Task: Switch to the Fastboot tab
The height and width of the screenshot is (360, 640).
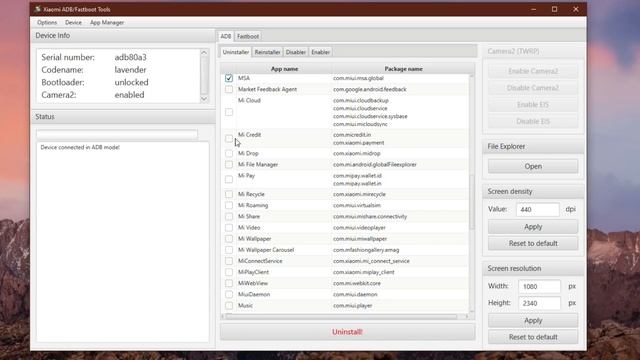Action: pyautogui.click(x=248, y=36)
